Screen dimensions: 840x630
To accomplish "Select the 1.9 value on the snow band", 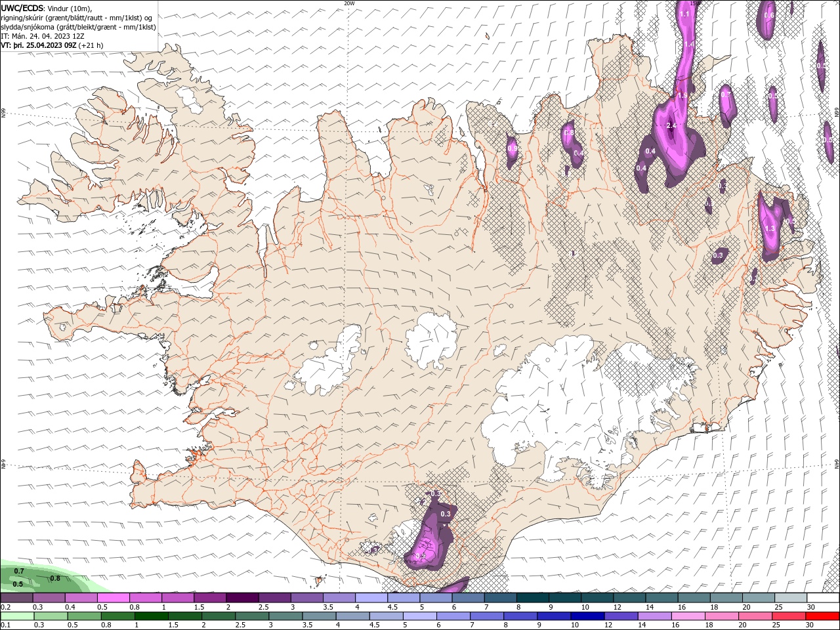I will click(682, 96).
